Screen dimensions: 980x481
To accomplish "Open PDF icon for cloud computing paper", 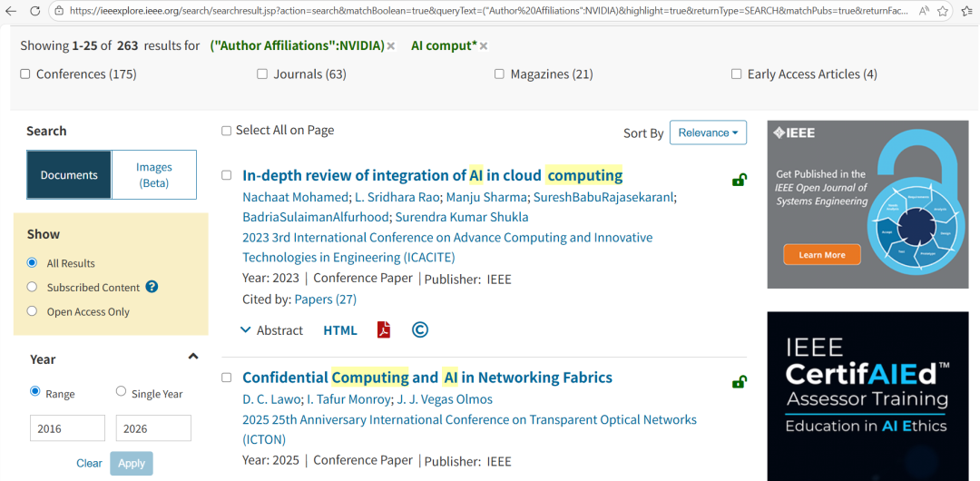I will click(x=384, y=329).
